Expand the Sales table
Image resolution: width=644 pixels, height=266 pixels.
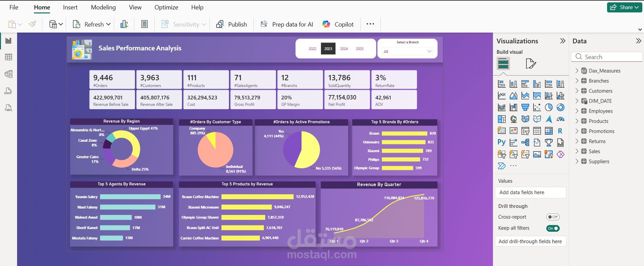(x=577, y=151)
